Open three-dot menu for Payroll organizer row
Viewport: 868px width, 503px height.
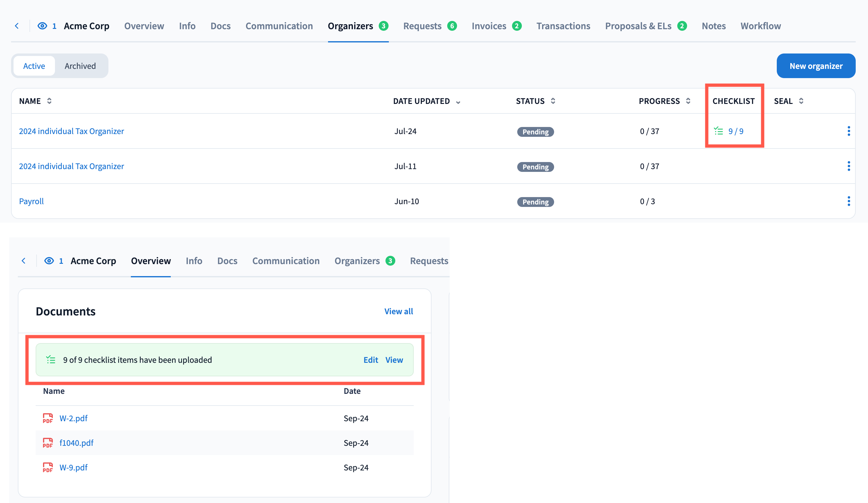point(848,201)
